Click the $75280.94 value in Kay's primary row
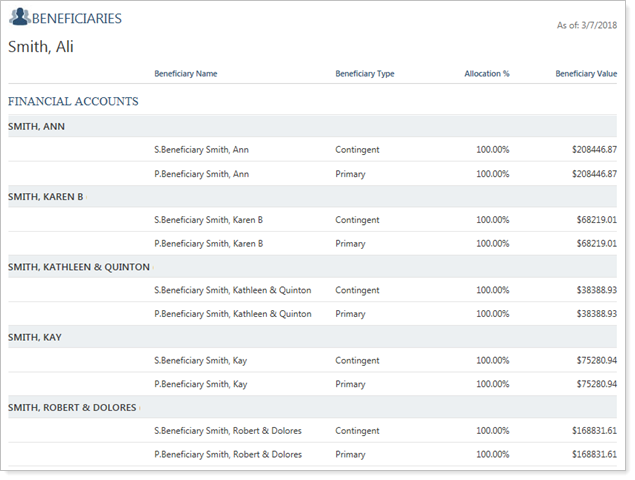 (x=591, y=384)
